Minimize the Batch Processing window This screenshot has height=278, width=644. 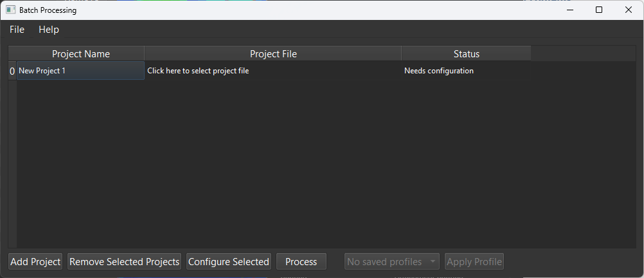click(x=569, y=10)
